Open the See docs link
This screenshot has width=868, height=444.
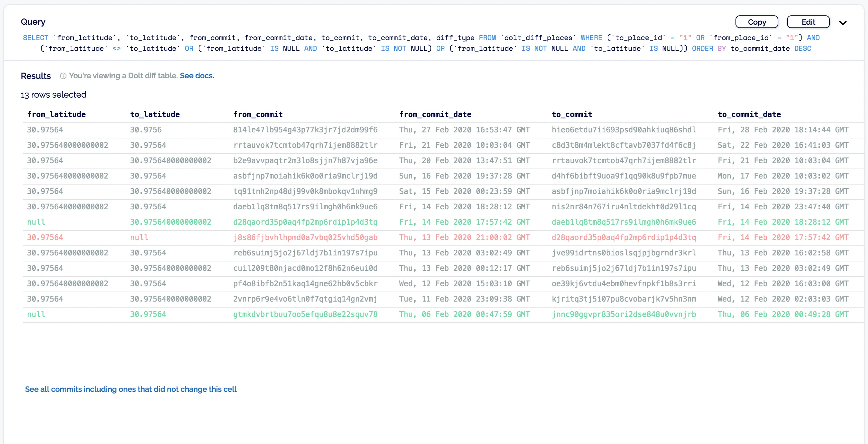[197, 76]
